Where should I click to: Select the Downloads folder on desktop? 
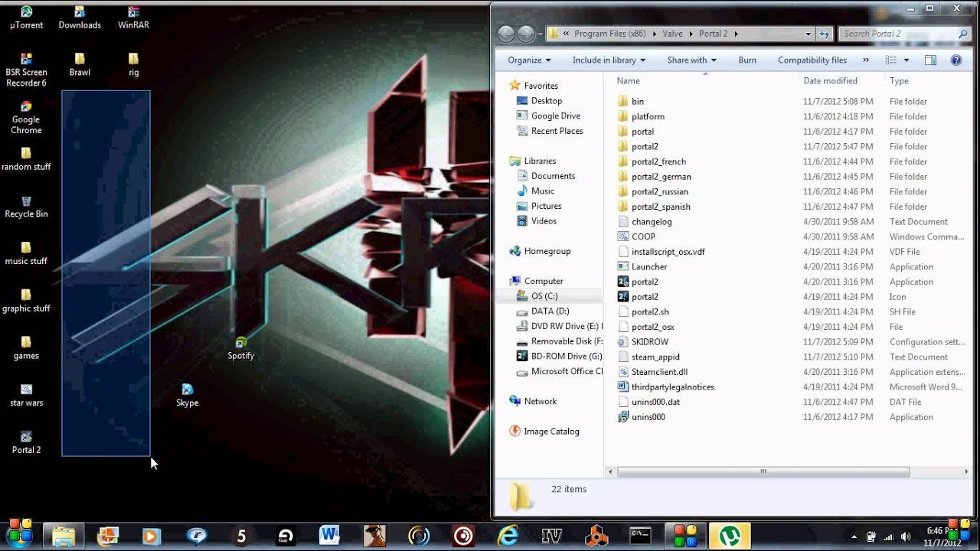(x=80, y=18)
